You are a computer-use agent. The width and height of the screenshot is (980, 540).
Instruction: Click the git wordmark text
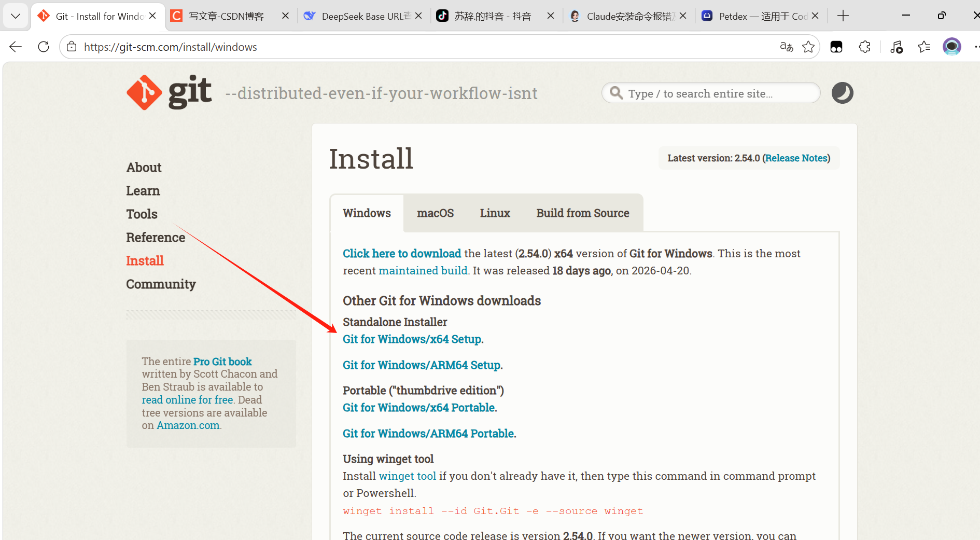point(190,92)
